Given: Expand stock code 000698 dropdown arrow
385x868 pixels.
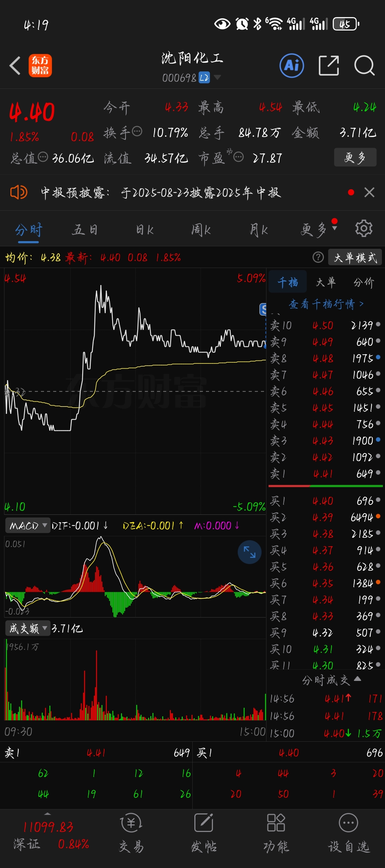Looking at the screenshot, I should (x=217, y=78).
